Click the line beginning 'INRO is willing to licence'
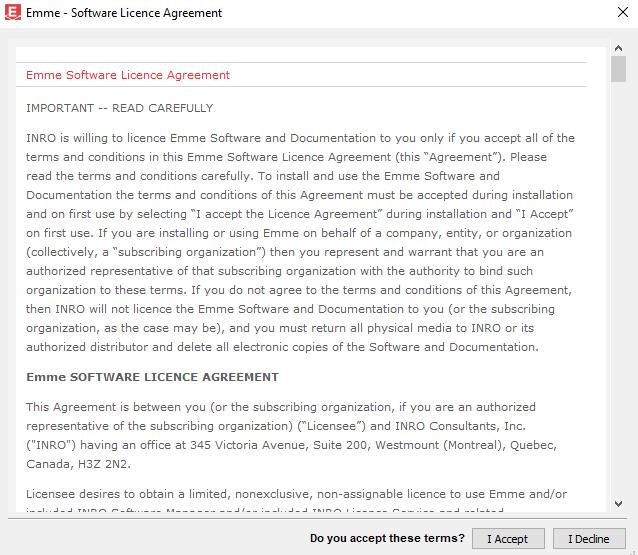This screenshot has width=638, height=555. pos(300,138)
